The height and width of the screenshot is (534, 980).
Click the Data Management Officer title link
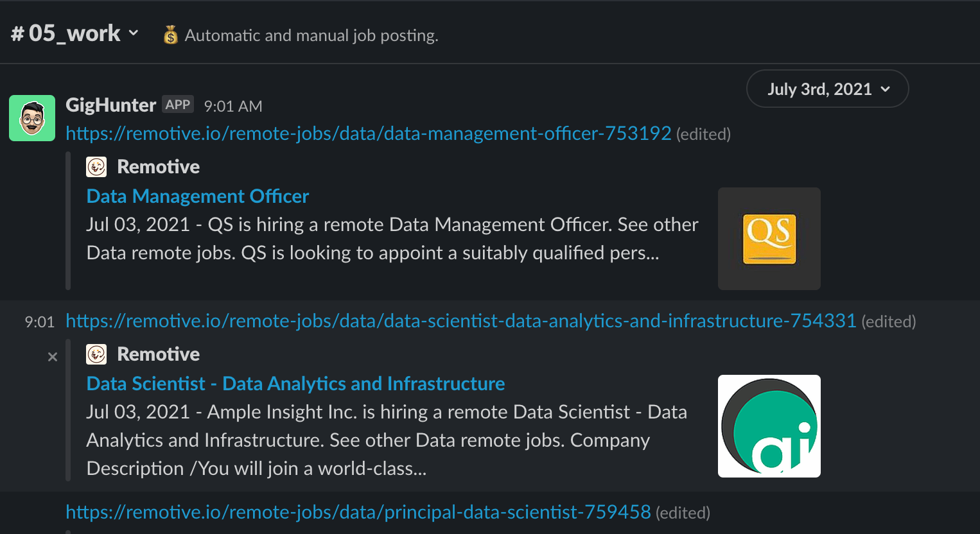198,196
